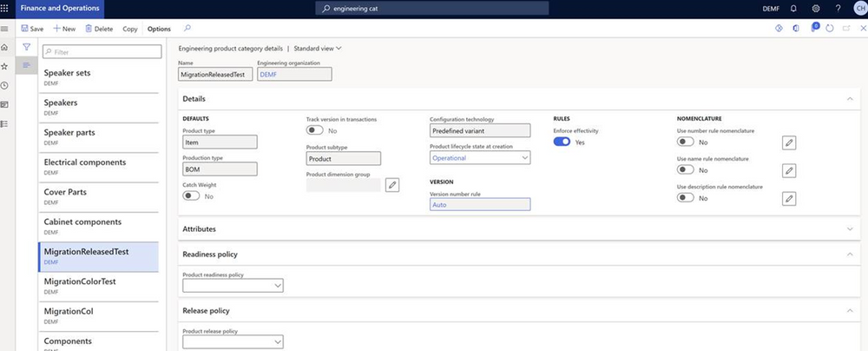Click the Name field MigrationReleasedTest
The image size is (868, 351).
[x=215, y=75]
